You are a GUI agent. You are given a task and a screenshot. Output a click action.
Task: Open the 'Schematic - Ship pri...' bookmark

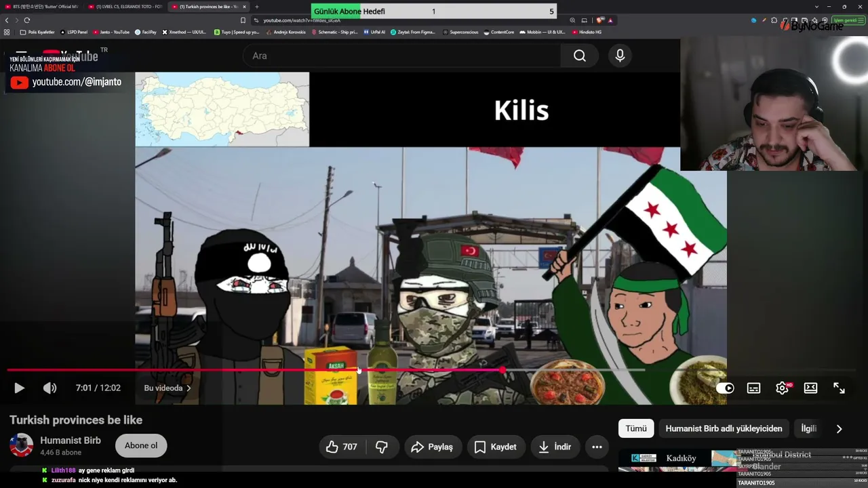(334, 32)
